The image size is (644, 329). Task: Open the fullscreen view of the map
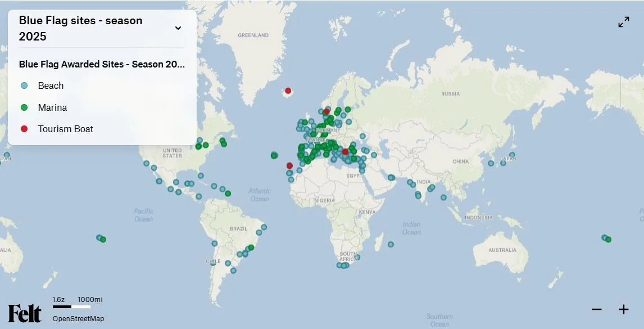click(x=623, y=22)
